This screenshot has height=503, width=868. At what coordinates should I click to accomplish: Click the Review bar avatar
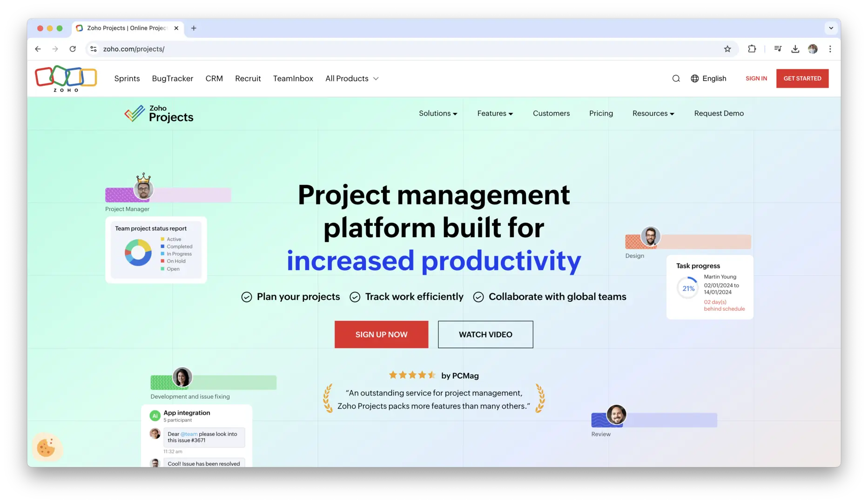coord(616,415)
